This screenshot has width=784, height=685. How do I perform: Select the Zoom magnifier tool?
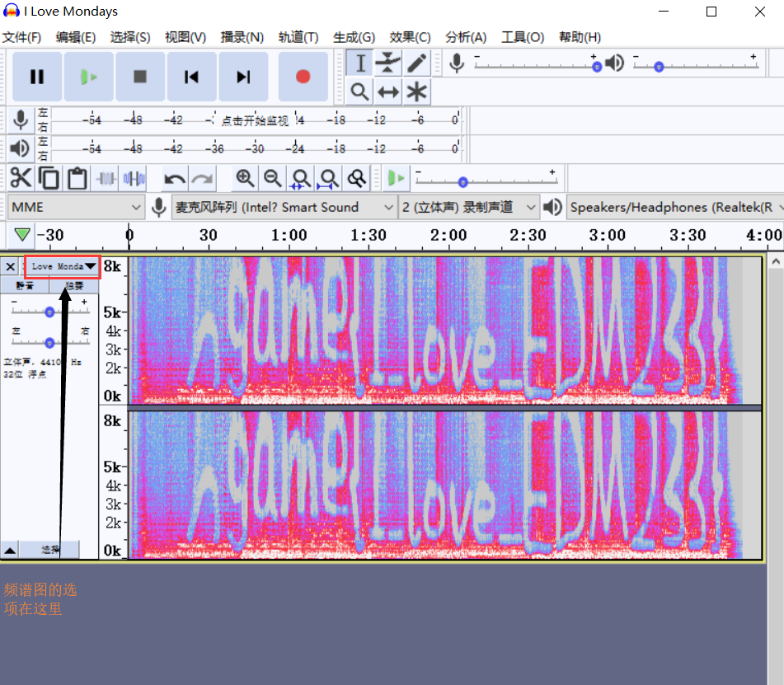click(x=360, y=91)
